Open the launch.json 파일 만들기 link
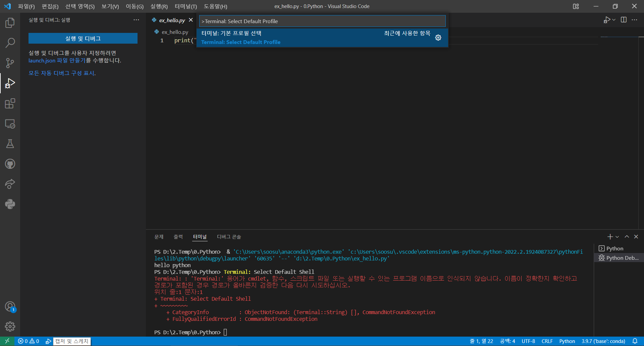This screenshot has height=346, width=644. point(57,60)
